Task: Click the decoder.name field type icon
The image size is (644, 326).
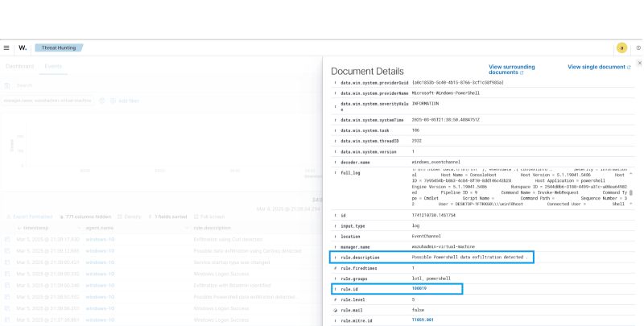Action: (335, 162)
